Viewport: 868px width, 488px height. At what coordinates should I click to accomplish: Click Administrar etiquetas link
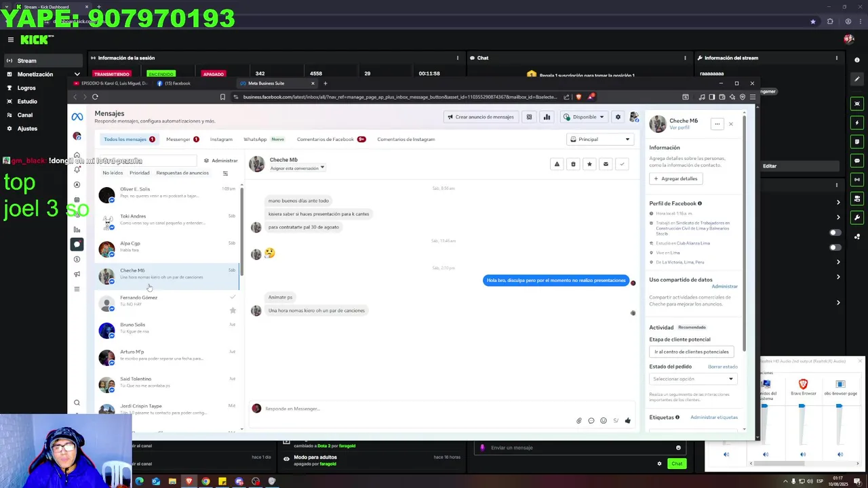(714, 418)
